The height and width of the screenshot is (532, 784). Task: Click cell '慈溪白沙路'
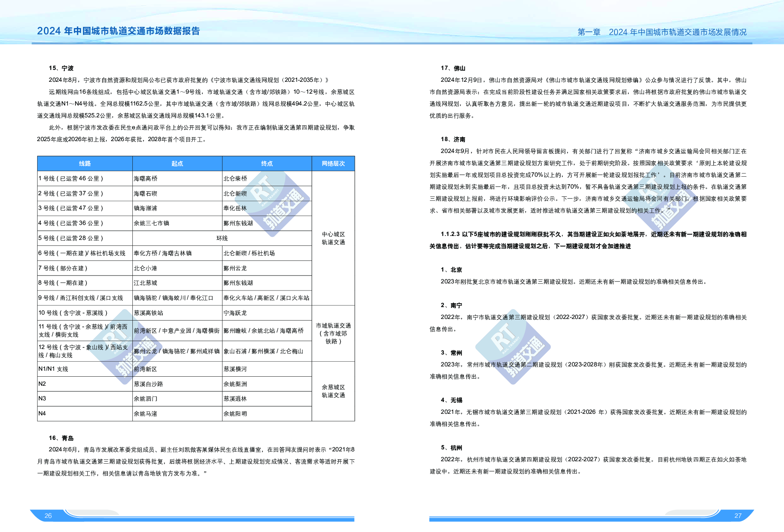(177, 384)
